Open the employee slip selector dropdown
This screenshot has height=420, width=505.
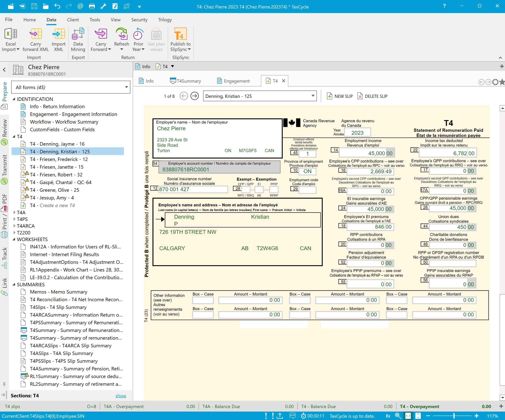pos(260,96)
